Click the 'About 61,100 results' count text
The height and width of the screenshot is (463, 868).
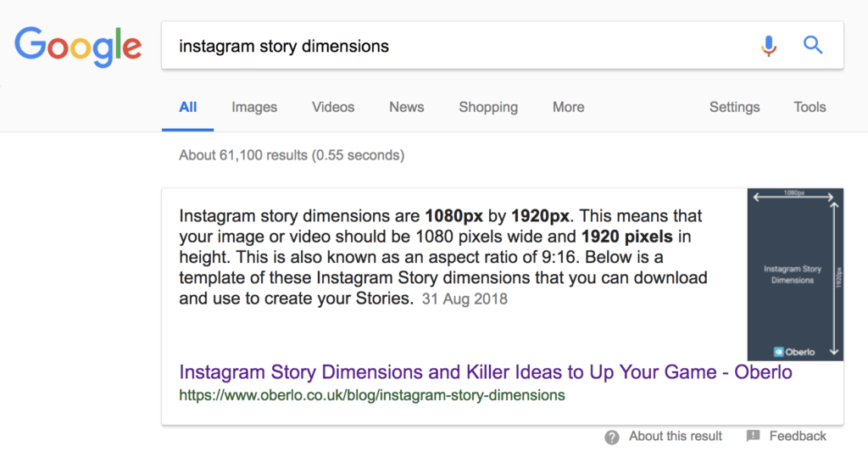pos(292,156)
